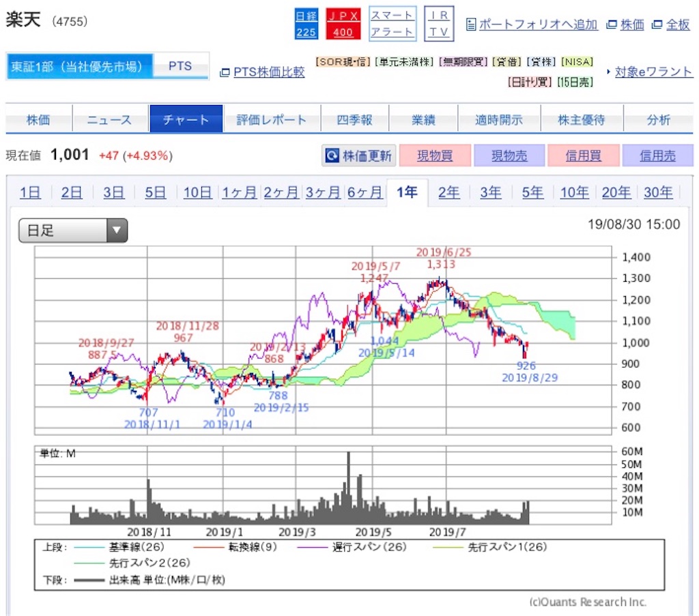Select the 30年 chart period
The width and height of the screenshot is (699, 616).
pos(658,192)
